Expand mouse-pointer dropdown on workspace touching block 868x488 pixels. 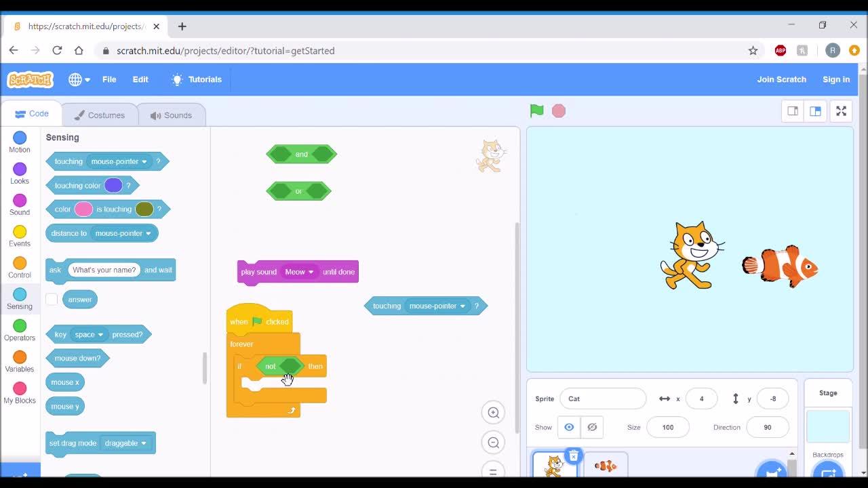[437, 306]
